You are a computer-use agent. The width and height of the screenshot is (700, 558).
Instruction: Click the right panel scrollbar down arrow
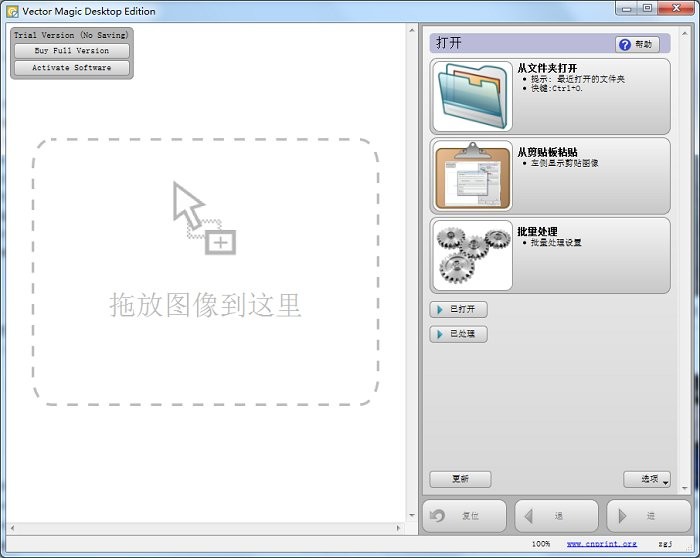point(684,488)
